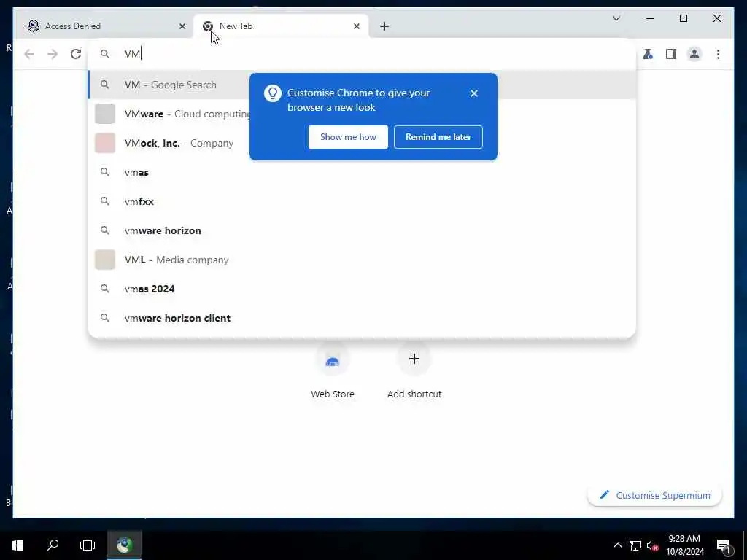747x560 pixels.
Task: Select the vmas suggestion
Action: (362, 172)
